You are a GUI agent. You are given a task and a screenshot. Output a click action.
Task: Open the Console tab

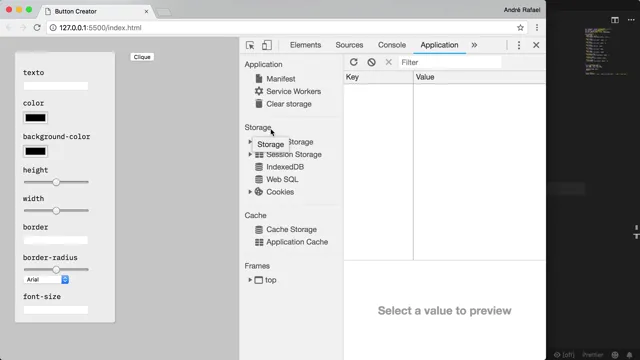[391, 45]
